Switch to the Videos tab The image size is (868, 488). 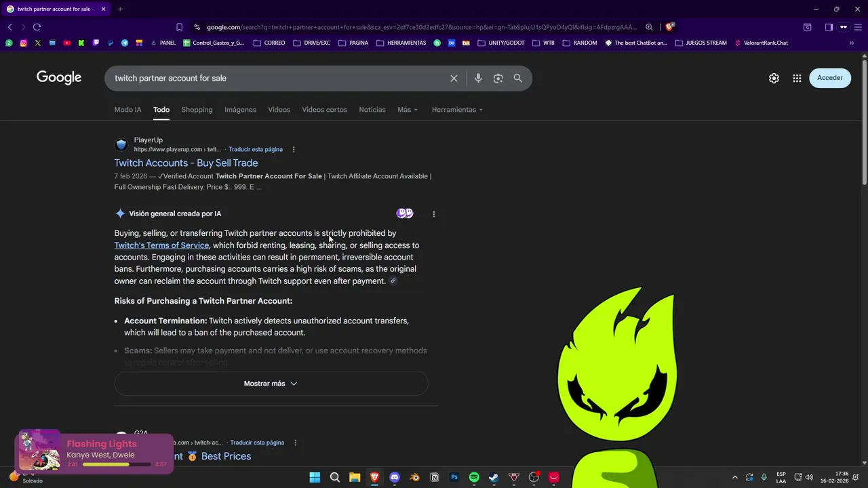[279, 110]
